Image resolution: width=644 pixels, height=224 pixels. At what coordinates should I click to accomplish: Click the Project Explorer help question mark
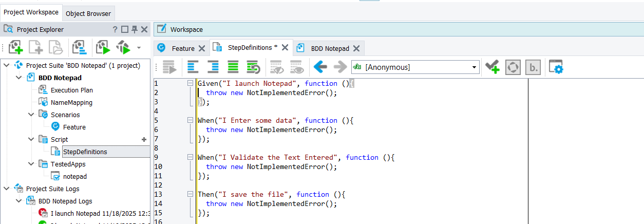click(x=115, y=29)
